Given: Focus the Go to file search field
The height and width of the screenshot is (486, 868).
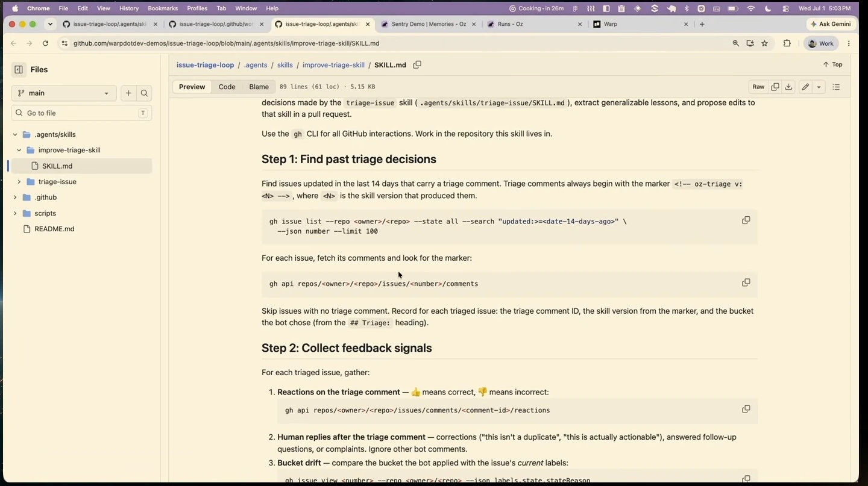Looking at the screenshot, I should 81,113.
